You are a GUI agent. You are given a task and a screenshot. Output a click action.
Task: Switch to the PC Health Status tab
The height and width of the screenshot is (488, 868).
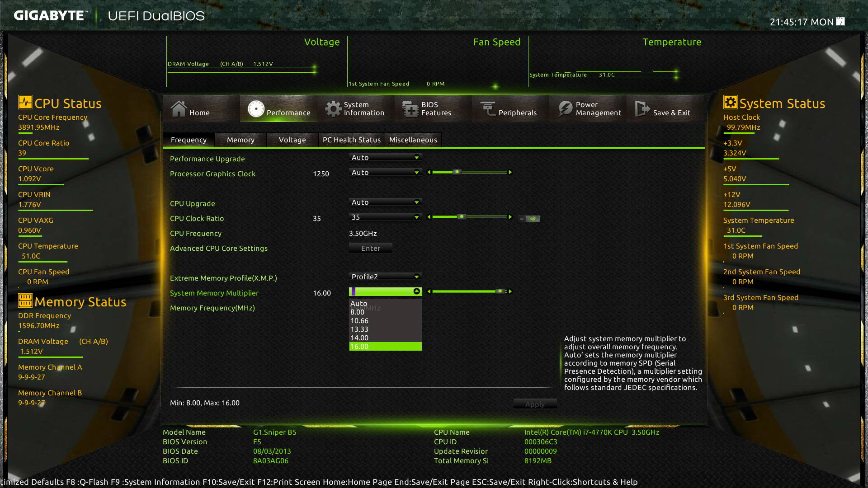coord(352,140)
